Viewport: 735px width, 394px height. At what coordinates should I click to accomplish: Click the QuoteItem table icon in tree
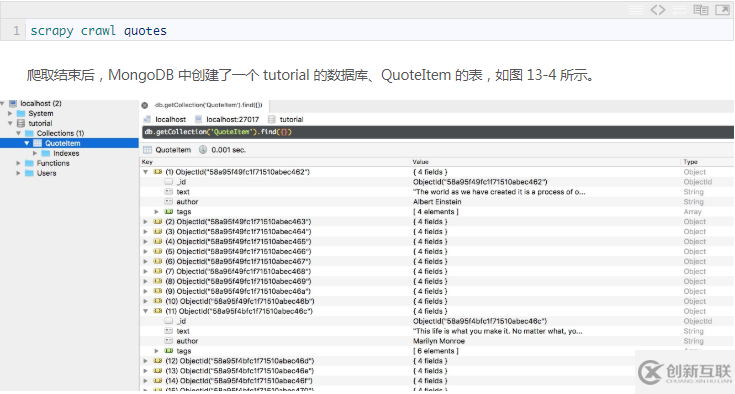coord(38,143)
